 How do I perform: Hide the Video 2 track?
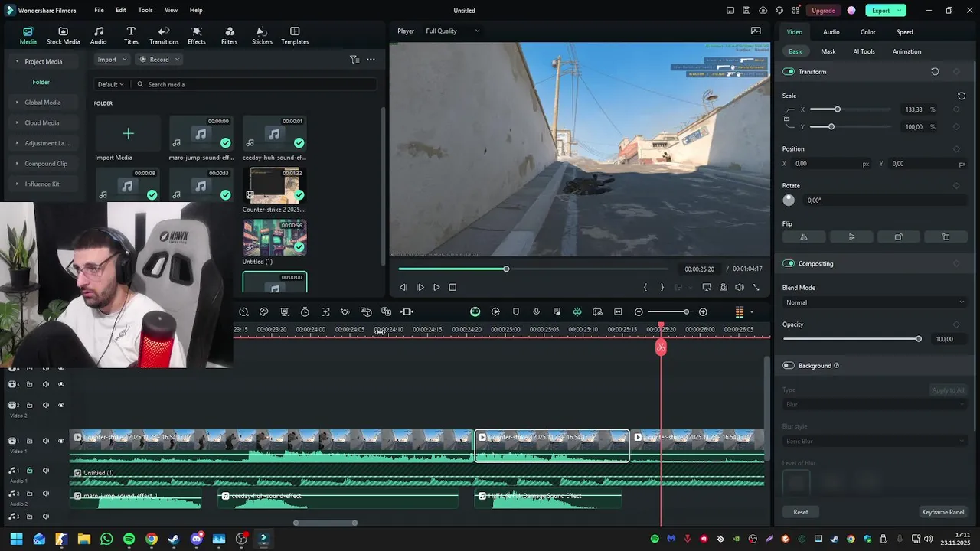click(x=61, y=405)
